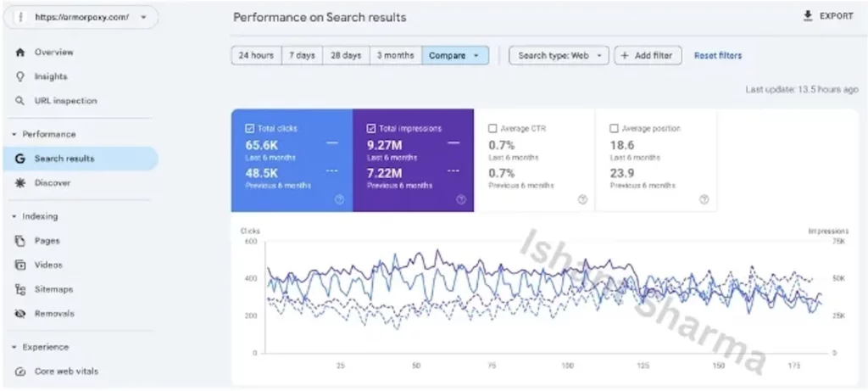Open the armorpoxy.com property selector
This screenshot has height=391, width=868.
point(81,17)
